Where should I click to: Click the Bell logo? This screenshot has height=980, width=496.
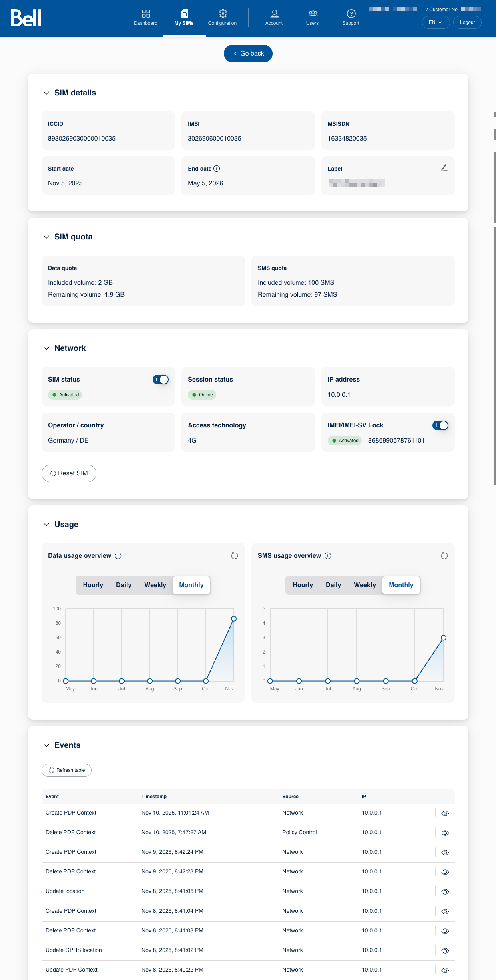point(26,18)
